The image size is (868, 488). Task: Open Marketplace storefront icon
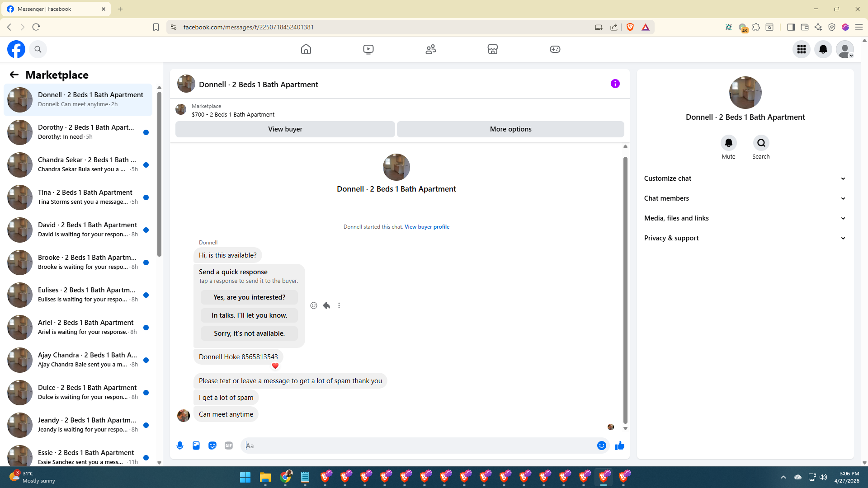coord(493,49)
